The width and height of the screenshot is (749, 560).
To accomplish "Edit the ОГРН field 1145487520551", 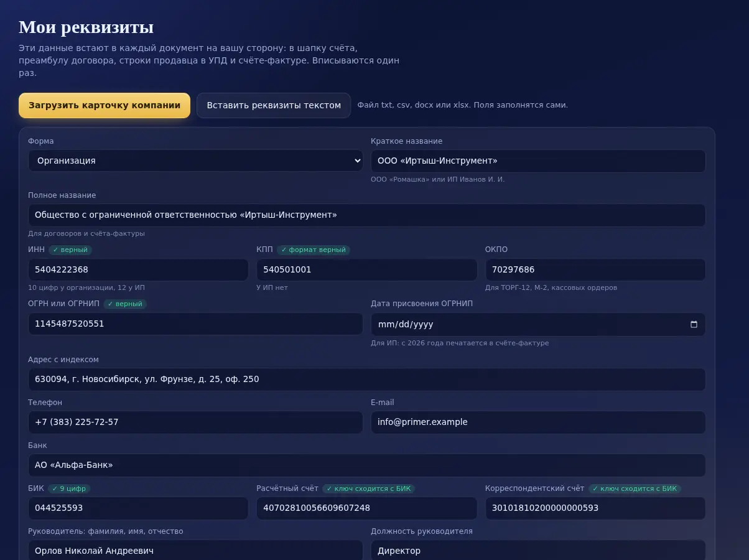I will (x=195, y=324).
